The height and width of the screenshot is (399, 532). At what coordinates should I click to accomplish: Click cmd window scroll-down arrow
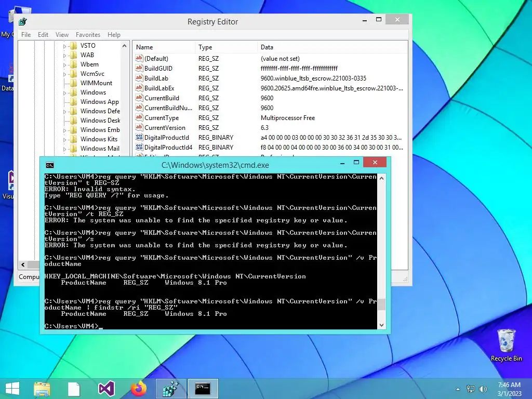(381, 325)
